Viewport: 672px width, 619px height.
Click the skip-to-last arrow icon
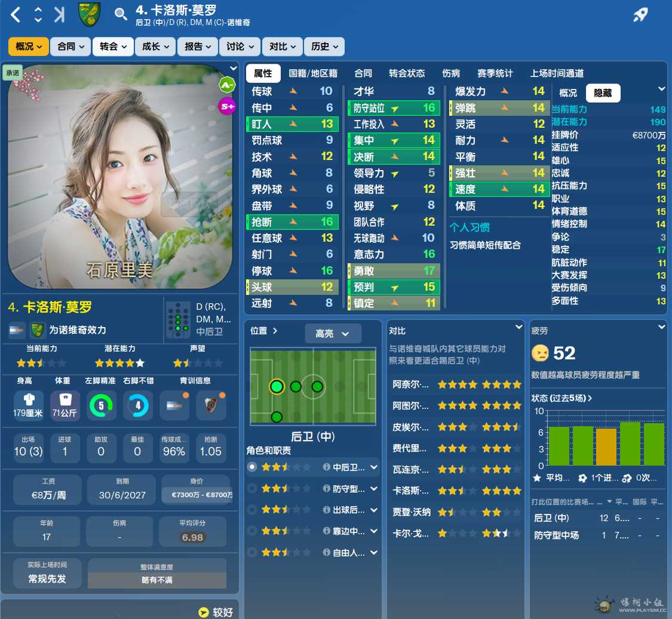pyautogui.click(x=59, y=15)
